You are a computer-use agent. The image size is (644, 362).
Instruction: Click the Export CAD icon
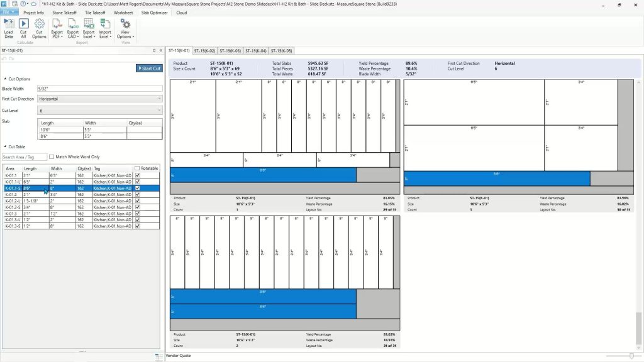click(x=72, y=24)
